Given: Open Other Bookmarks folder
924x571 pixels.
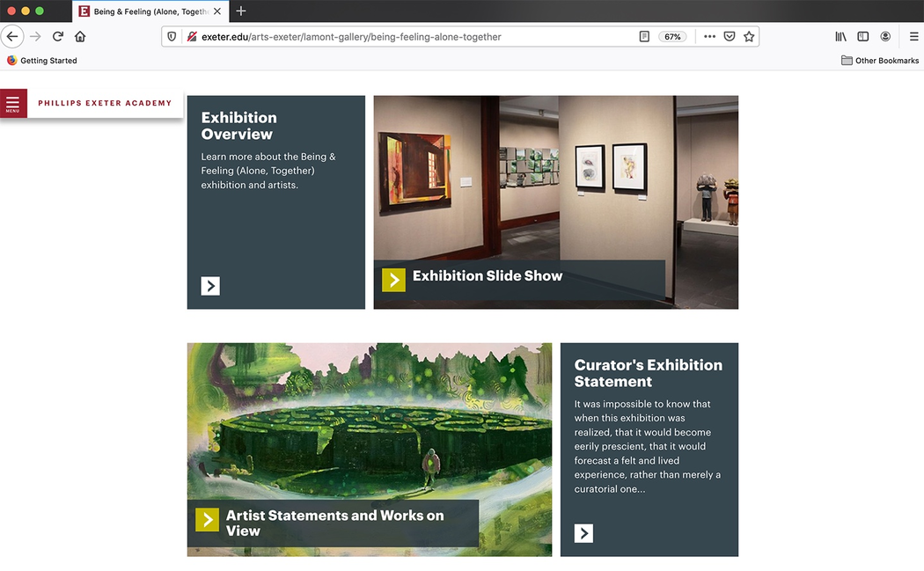Looking at the screenshot, I should coord(880,60).
